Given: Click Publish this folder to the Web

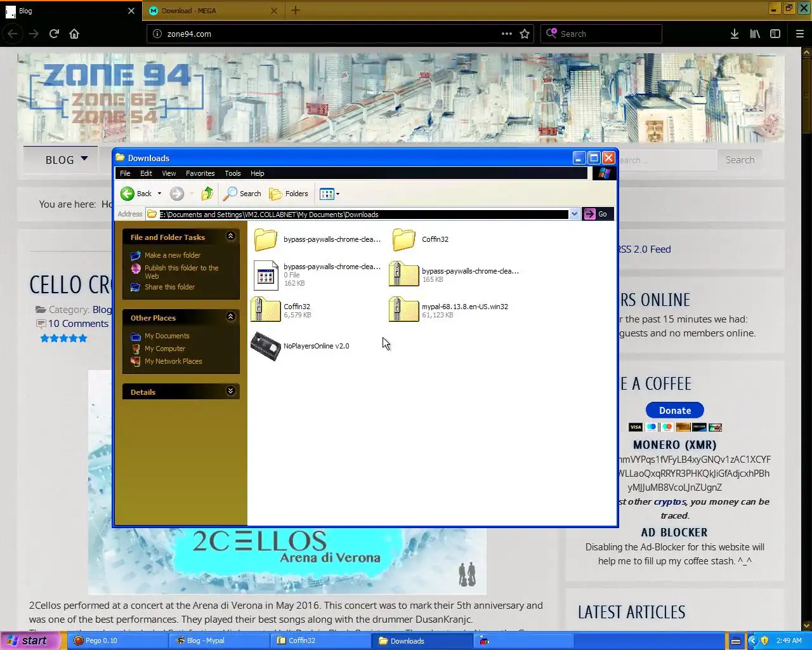Looking at the screenshot, I should 181,272.
